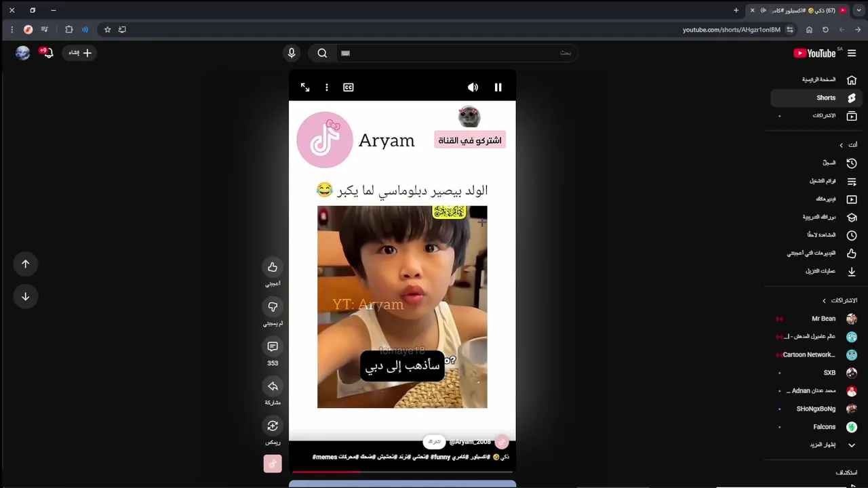
Task: Open the Adnan محمد عدنان channel
Action: [816, 391]
